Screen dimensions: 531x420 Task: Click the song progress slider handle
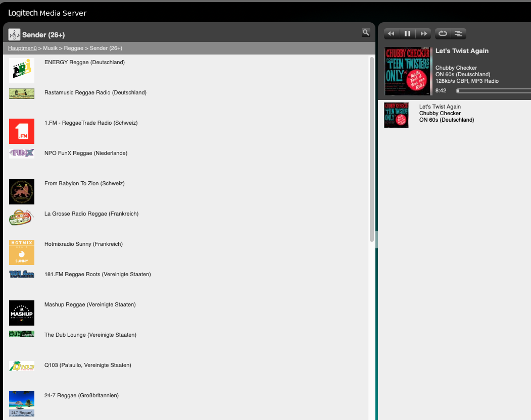(458, 91)
